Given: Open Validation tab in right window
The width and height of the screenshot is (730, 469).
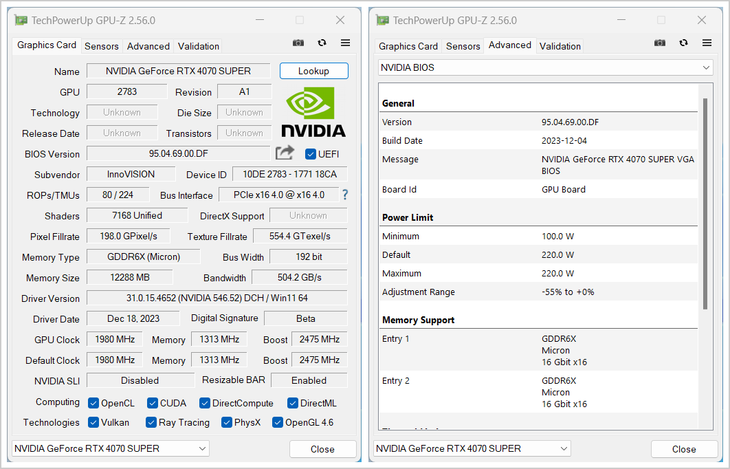Looking at the screenshot, I should pyautogui.click(x=560, y=46).
